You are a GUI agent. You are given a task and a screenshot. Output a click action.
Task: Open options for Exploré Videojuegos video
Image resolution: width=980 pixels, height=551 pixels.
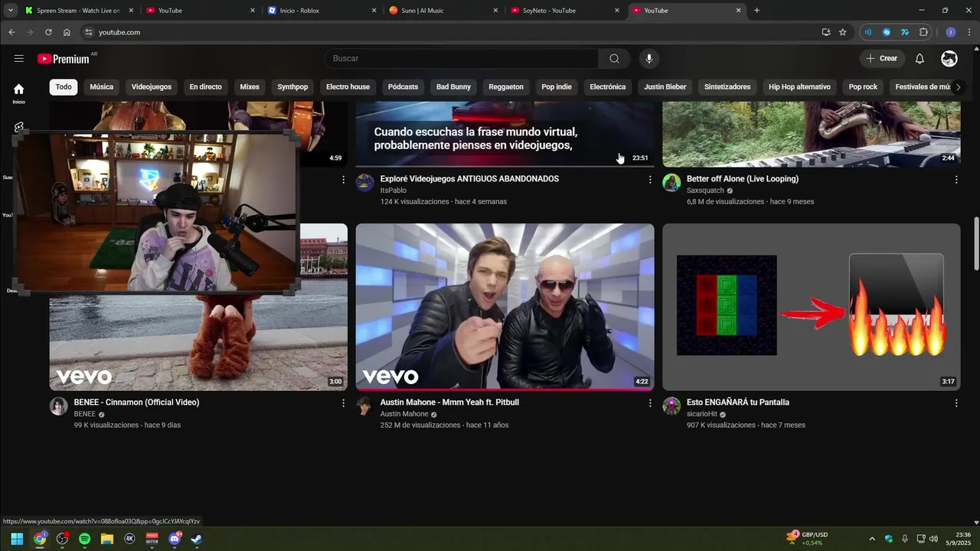(x=650, y=180)
